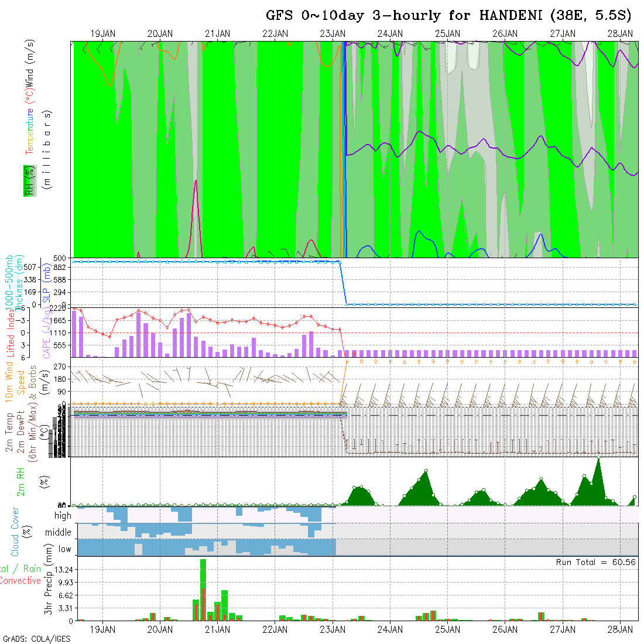Viewport: 644px width, 644px height.
Task: Click the 13.24 precipitation axis value
Action: (64, 570)
